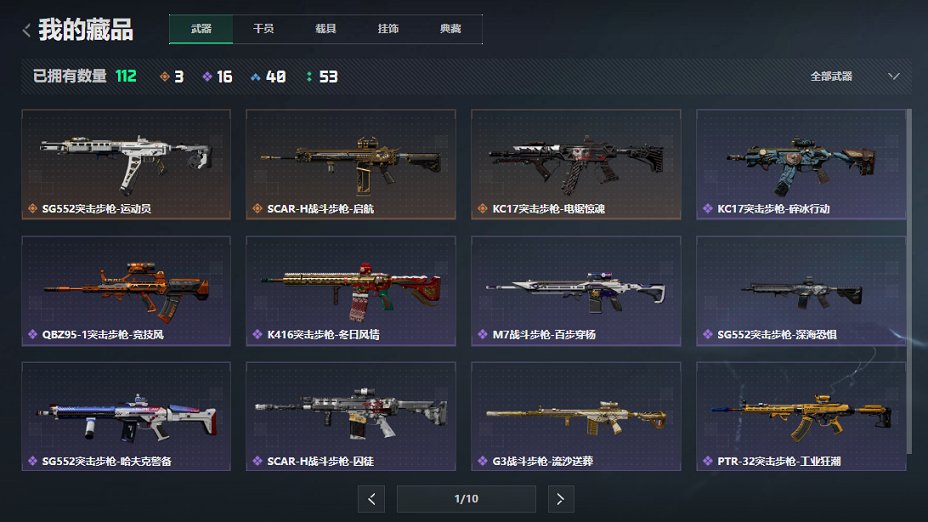Switch to the 干员 tab

(x=263, y=29)
